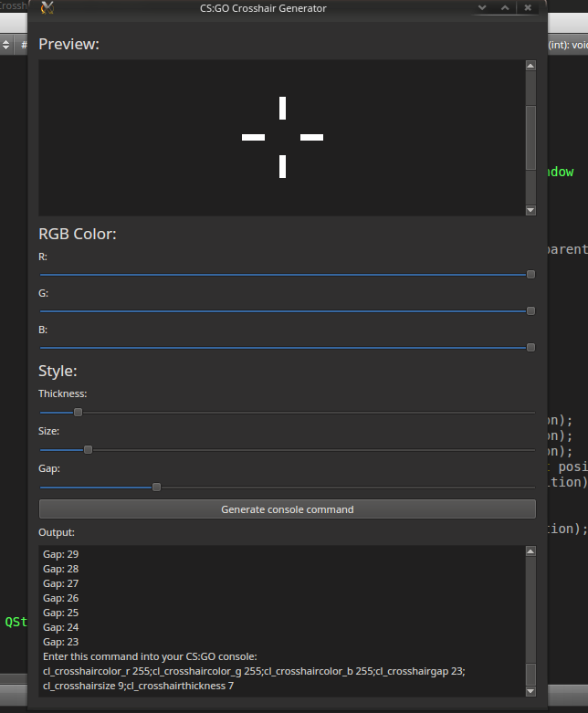
Task: Click the cl_crosshaircolor_r command line in the output
Action: coord(254,671)
